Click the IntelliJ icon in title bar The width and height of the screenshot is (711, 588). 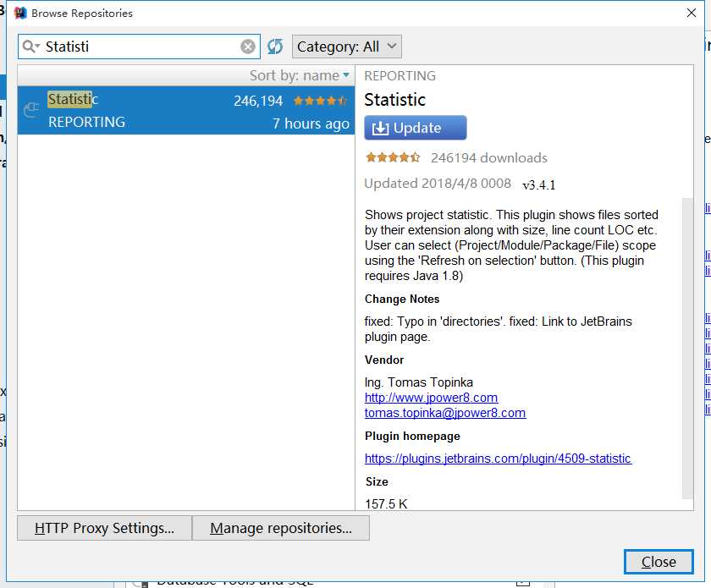[x=20, y=13]
